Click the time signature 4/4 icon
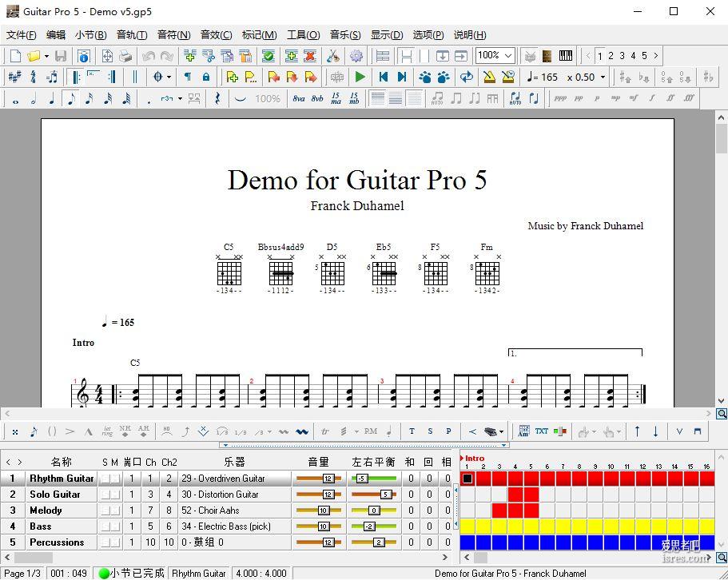 tap(33, 77)
